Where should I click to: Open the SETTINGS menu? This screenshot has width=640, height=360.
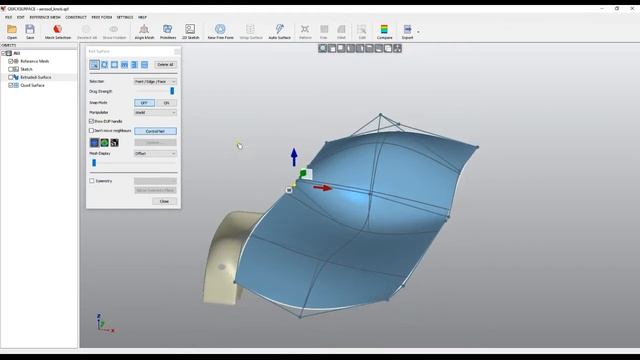click(x=125, y=17)
